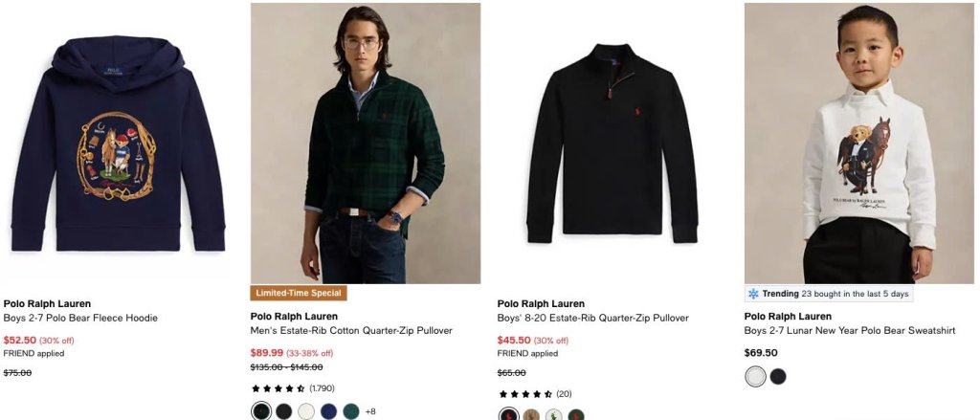Screen dimensions: 980x420
Task: Open the Boys 2-7 Polo Bear Fleece Hoodie link
Action: pyautogui.click(x=80, y=318)
